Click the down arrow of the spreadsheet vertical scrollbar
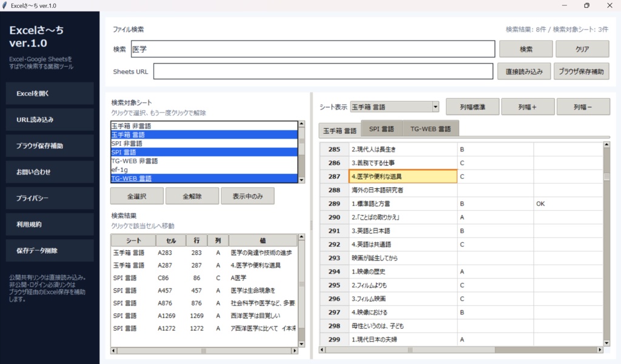The height and width of the screenshot is (364, 621). pos(606,343)
